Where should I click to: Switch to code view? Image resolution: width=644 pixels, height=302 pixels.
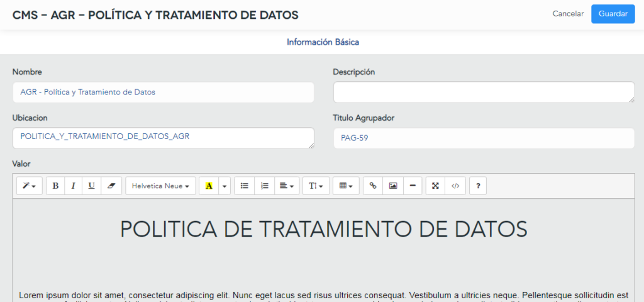click(x=455, y=186)
